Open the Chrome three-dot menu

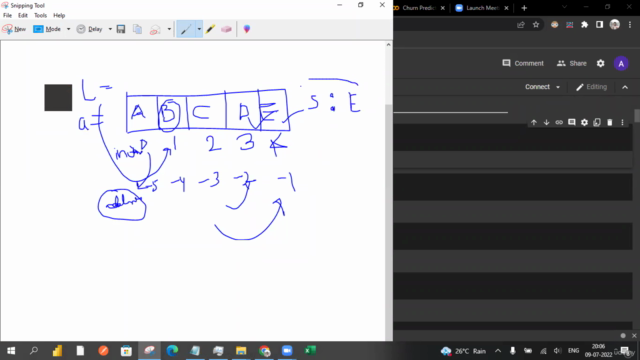click(x=630, y=25)
